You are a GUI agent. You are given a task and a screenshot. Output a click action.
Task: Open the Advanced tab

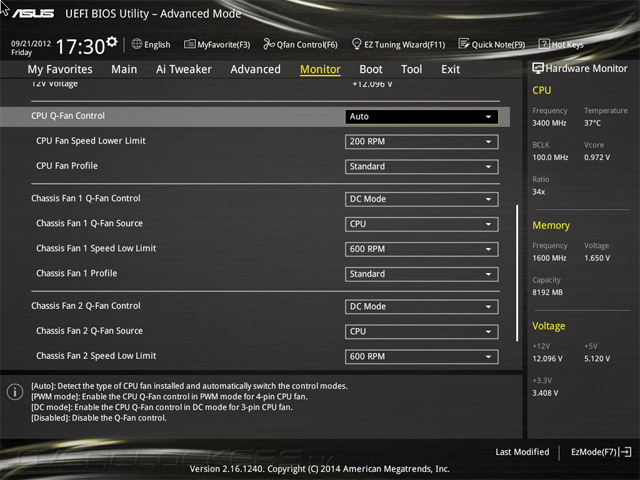[x=256, y=69]
